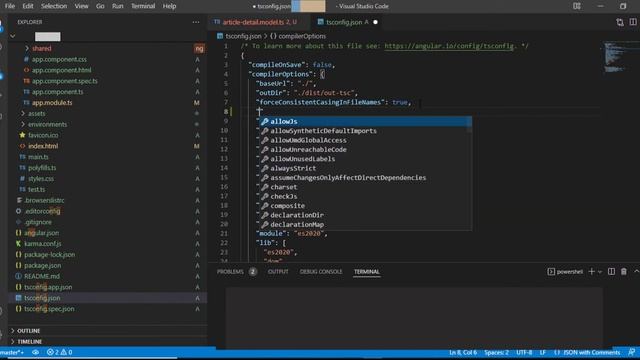Image resolution: width=640 pixels, height=360 pixels.
Task: Open styles.css in Explorer
Action: (x=41, y=178)
